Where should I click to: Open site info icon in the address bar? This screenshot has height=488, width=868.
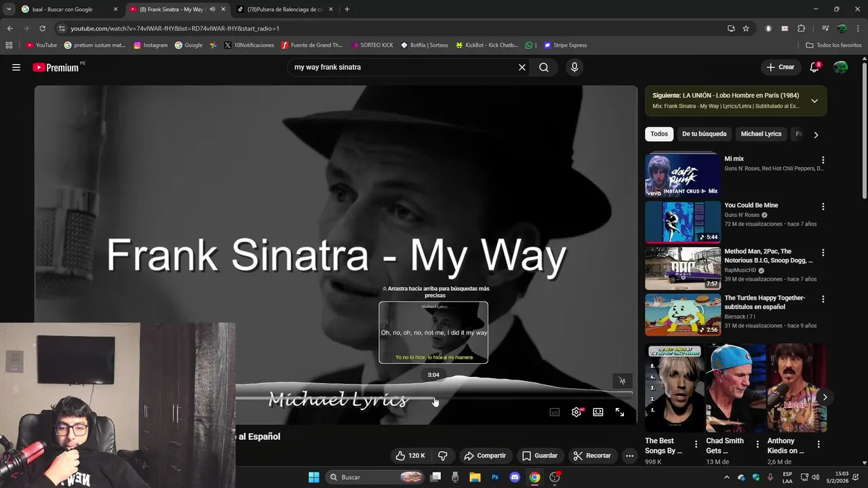click(62, 28)
